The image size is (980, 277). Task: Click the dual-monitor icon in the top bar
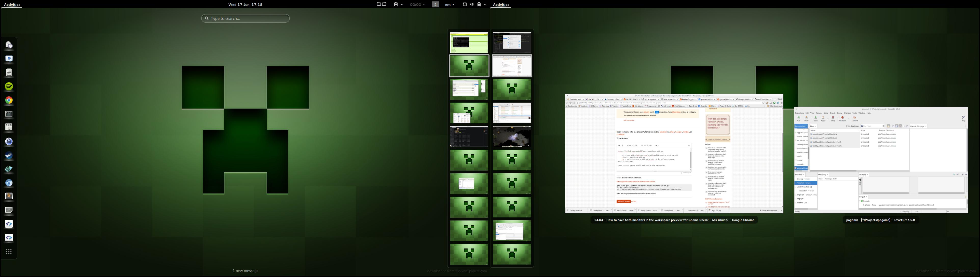pyautogui.click(x=381, y=5)
